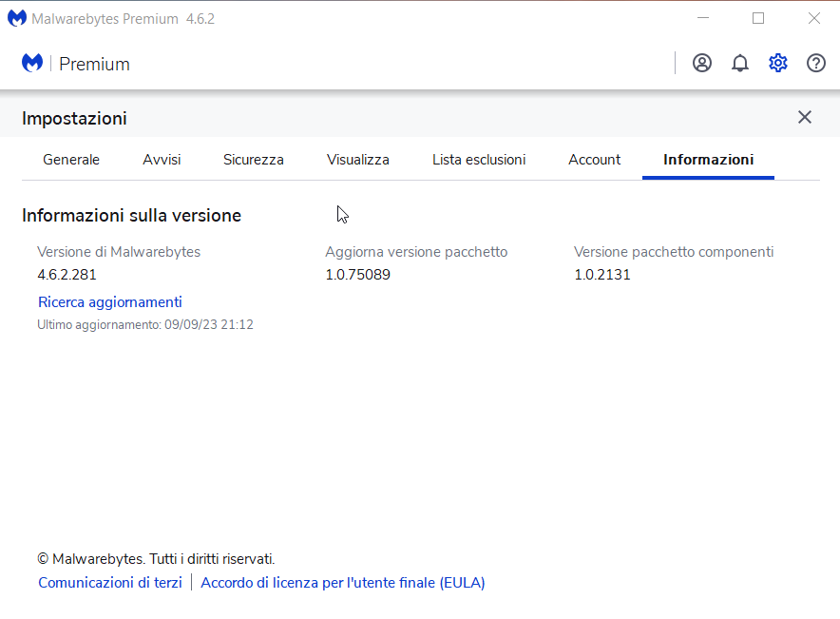
Task: Select the Informazioni tab
Action: click(x=708, y=160)
